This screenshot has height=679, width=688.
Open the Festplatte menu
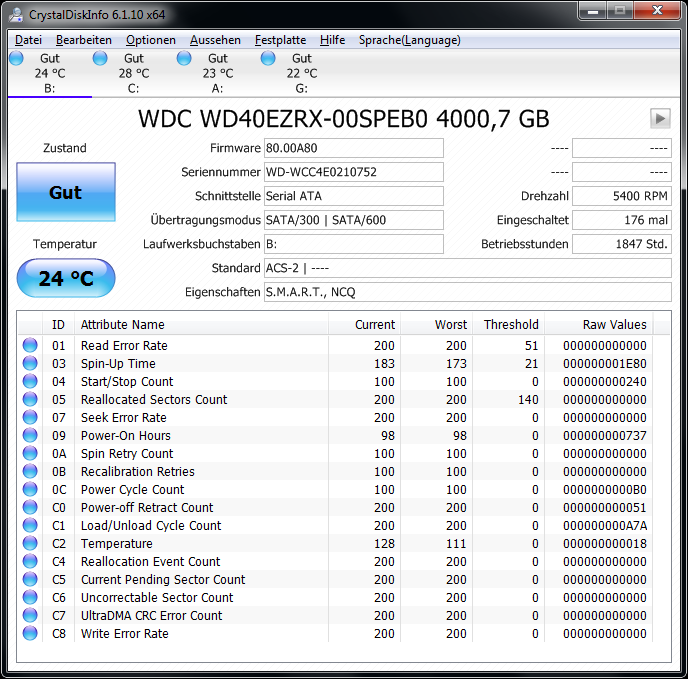(280, 40)
